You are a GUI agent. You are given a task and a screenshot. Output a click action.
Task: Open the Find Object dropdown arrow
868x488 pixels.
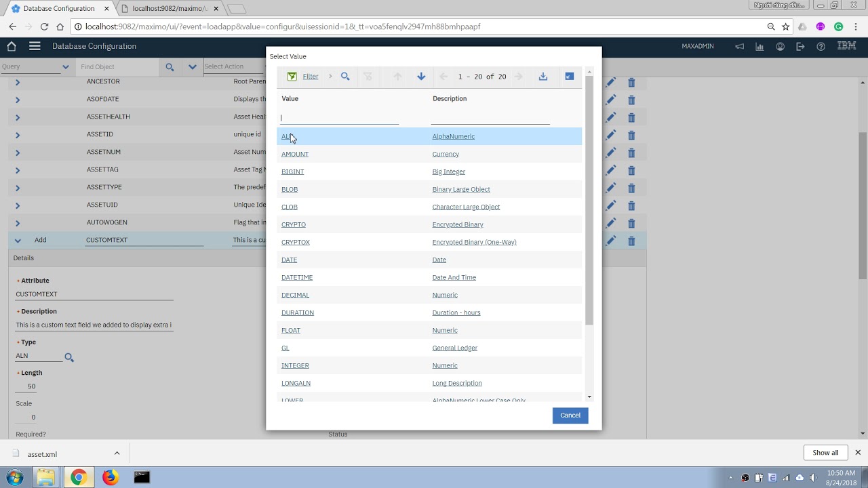[193, 67]
